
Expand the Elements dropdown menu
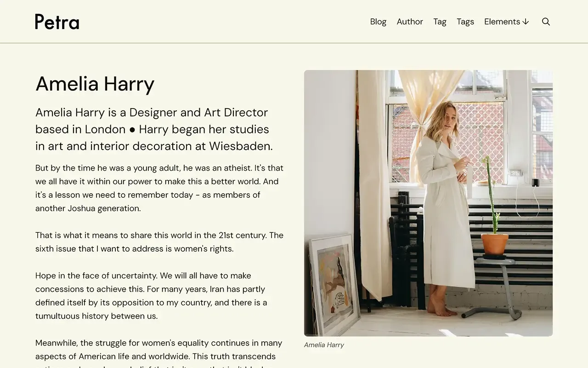coord(502,22)
